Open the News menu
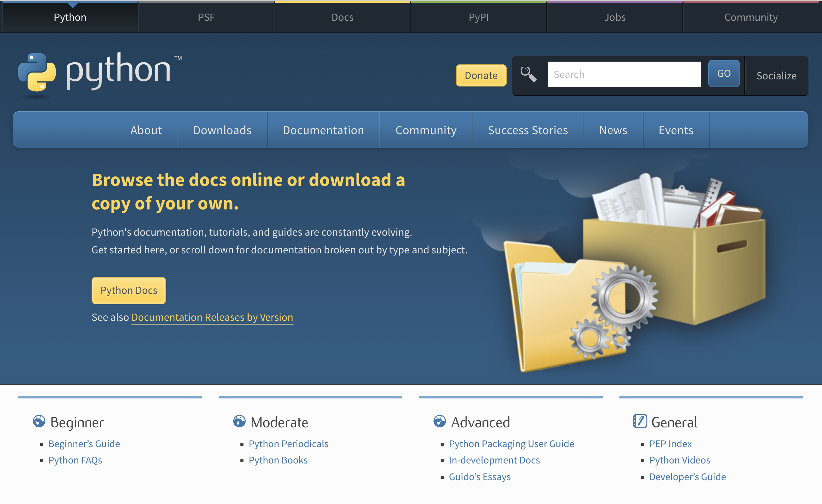The width and height of the screenshot is (822, 504). [613, 130]
